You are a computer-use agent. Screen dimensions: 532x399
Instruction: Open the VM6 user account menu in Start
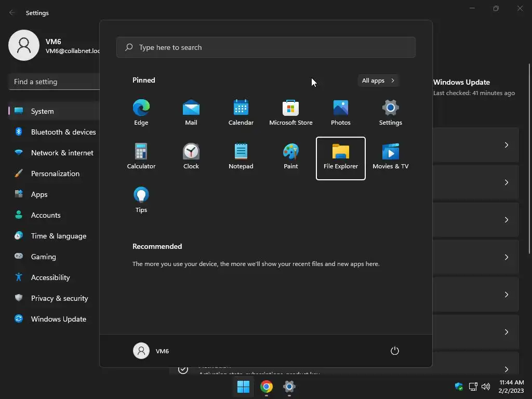click(151, 351)
